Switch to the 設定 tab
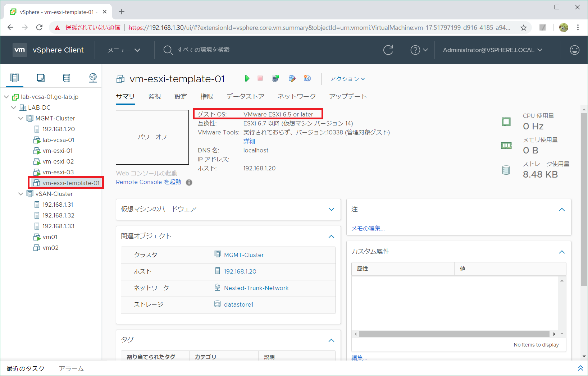This screenshot has height=376, width=588. (181, 96)
